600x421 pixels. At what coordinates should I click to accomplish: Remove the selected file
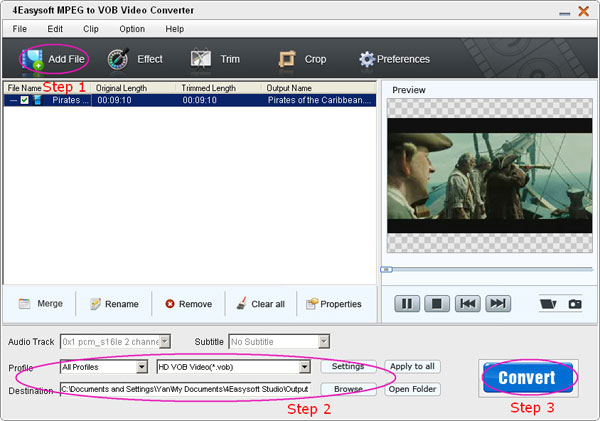(188, 304)
